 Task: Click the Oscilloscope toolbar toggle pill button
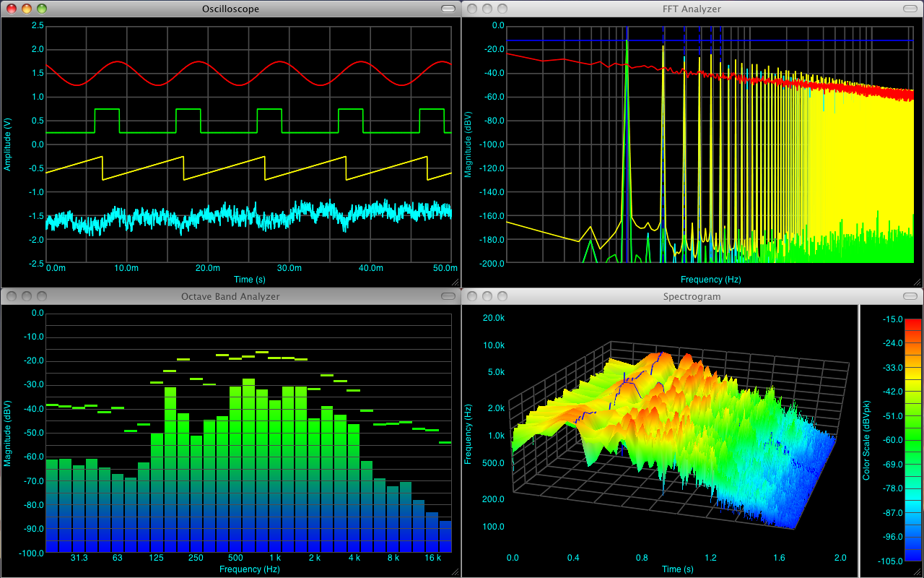448,9
